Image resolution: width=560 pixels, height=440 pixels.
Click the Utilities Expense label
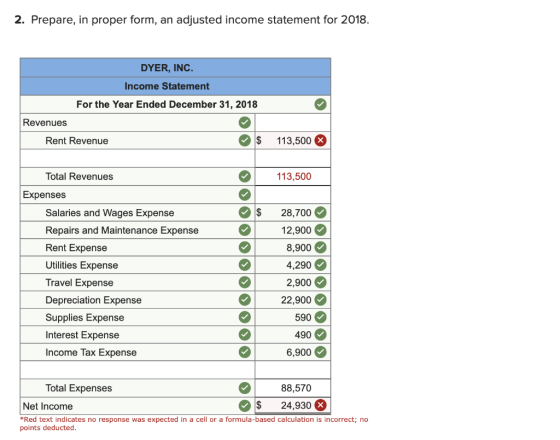pos(81,265)
